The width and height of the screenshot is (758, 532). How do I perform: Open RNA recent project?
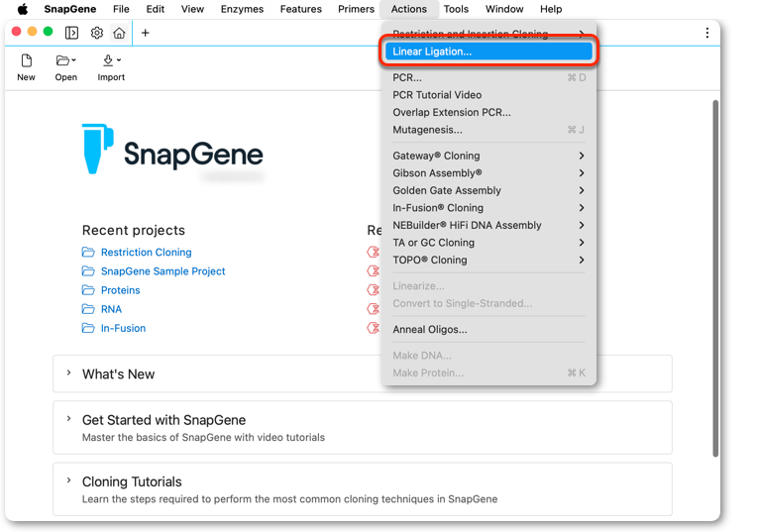pyautogui.click(x=111, y=309)
